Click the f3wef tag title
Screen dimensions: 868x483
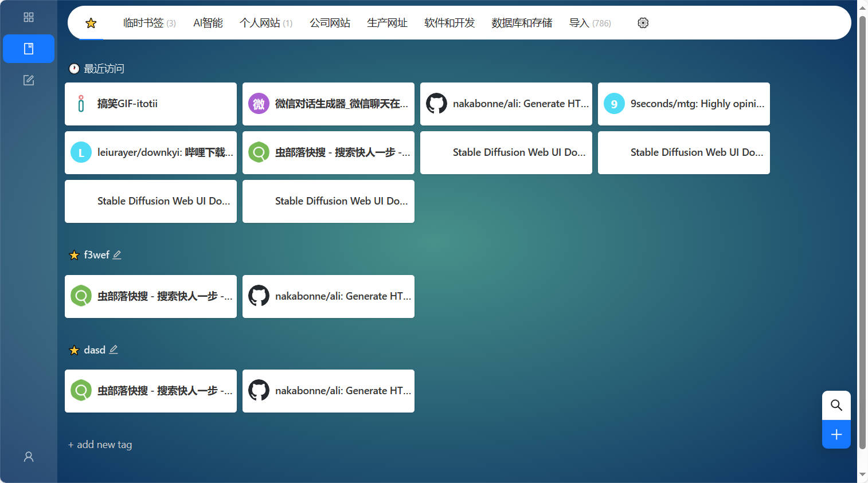point(96,255)
